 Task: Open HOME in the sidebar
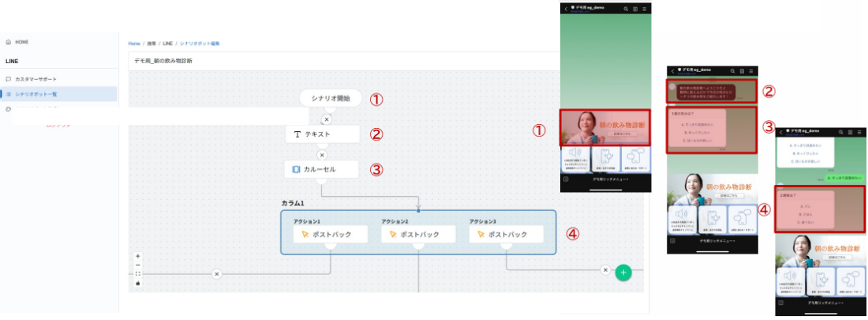click(x=21, y=41)
